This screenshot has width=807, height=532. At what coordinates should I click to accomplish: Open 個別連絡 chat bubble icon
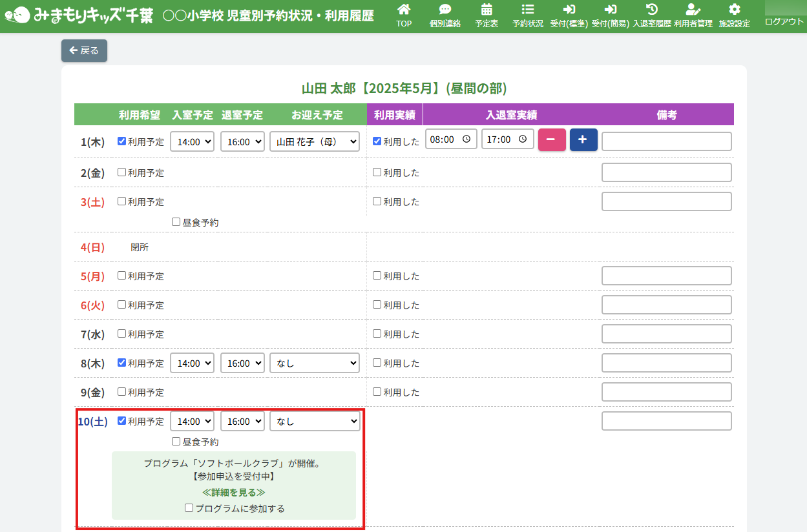(445, 10)
